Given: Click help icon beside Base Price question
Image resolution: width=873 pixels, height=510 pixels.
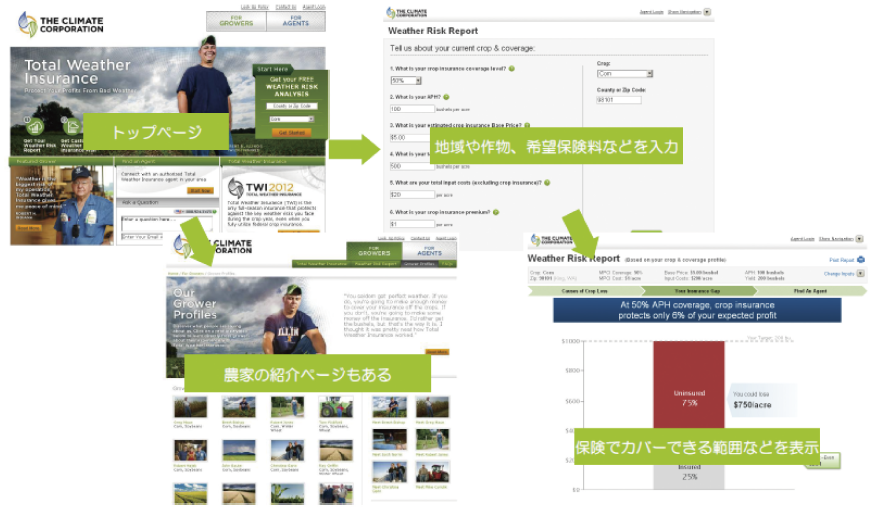Looking at the screenshot, I should coord(527,125).
